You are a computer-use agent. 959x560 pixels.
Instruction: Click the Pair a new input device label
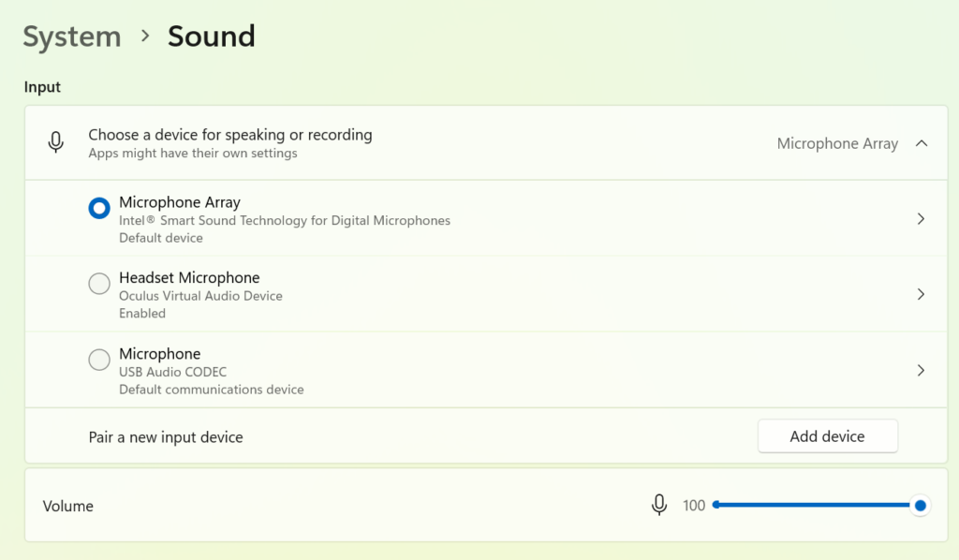(x=166, y=437)
